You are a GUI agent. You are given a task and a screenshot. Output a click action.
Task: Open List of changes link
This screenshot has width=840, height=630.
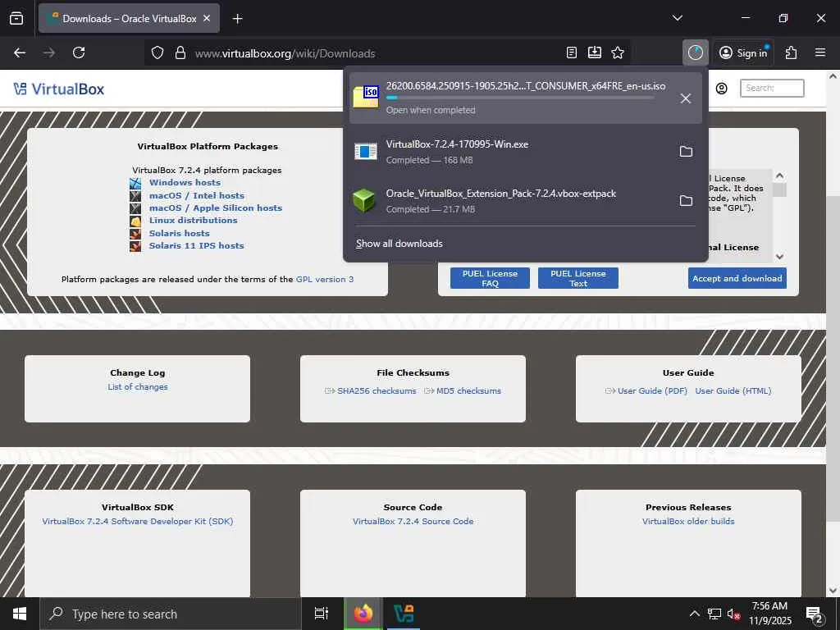(x=138, y=387)
